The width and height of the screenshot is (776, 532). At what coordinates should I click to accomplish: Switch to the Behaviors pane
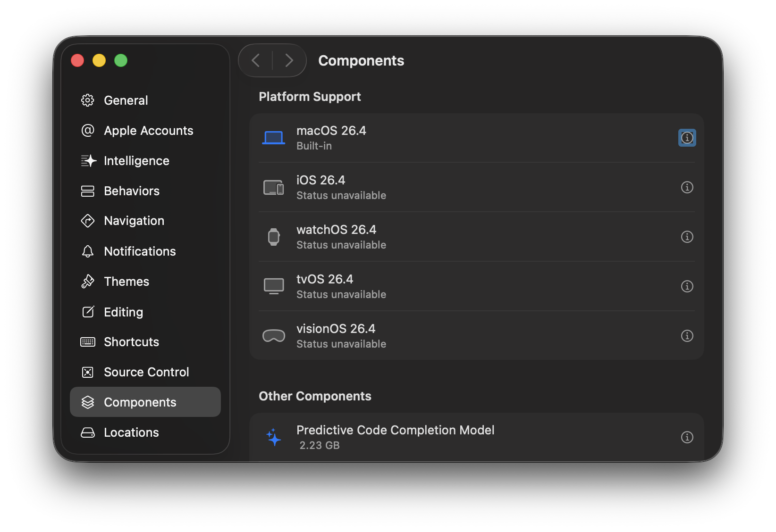coord(145,191)
